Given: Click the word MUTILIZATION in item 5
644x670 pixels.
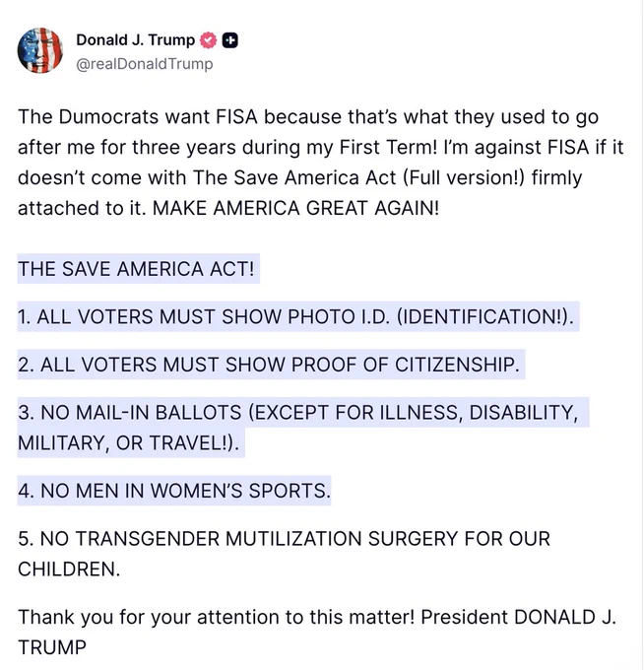Looking at the screenshot, I should [293, 538].
